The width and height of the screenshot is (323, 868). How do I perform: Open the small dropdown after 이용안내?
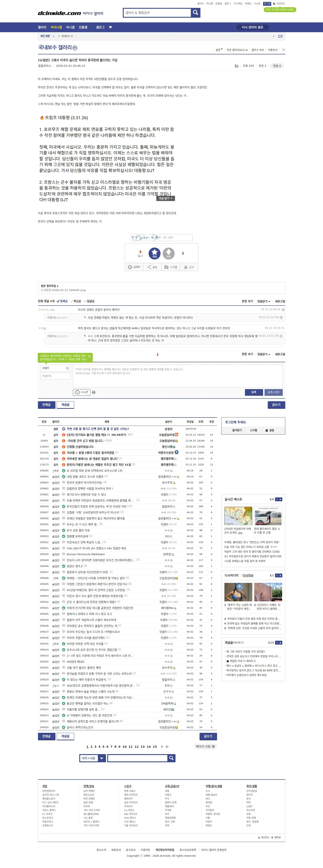(283, 50)
